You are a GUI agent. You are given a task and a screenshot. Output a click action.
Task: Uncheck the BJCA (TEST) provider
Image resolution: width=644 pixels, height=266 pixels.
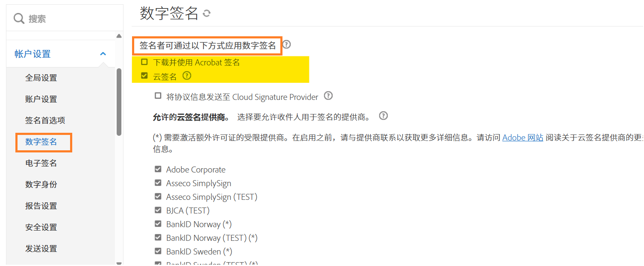pos(158,210)
